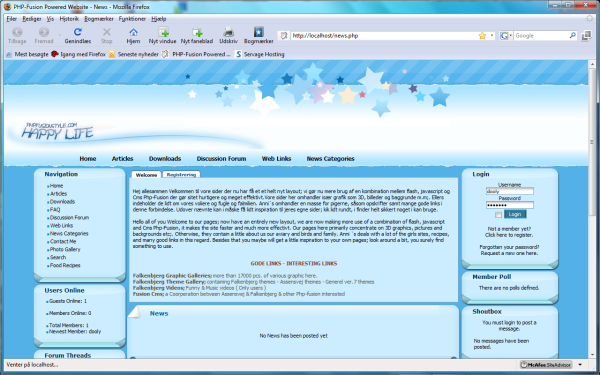Click the search magnifier icon
This screenshot has height=375, width=600.
(572, 36)
